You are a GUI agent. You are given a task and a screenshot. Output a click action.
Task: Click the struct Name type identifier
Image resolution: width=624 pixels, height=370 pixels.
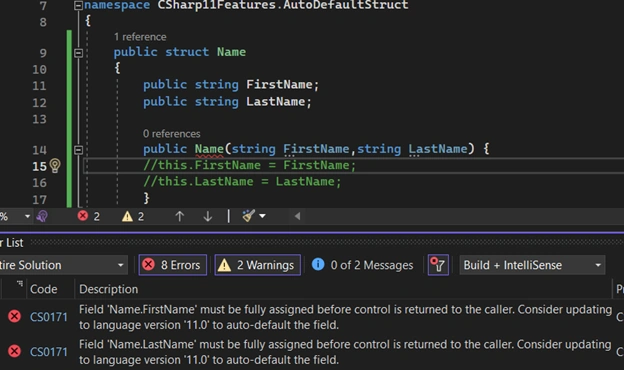[x=231, y=52]
